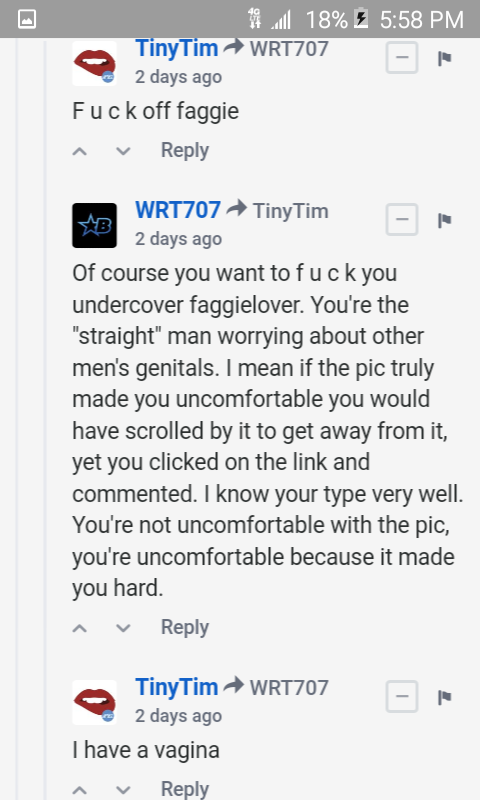Collapse TinyTim's first comment thread
Image resolution: width=480 pixels, height=800 pixels.
coord(402,58)
